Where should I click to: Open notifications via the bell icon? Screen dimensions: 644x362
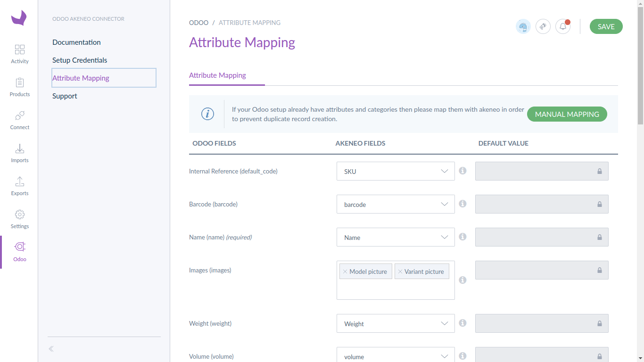point(562,26)
